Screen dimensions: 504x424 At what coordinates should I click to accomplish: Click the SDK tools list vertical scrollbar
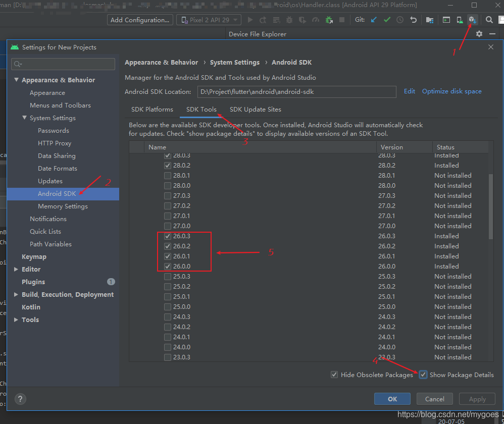(490, 207)
